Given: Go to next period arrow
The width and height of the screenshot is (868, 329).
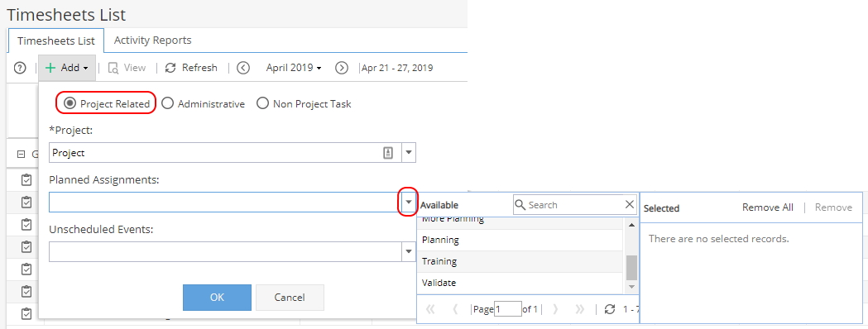Looking at the screenshot, I should pyautogui.click(x=342, y=68).
